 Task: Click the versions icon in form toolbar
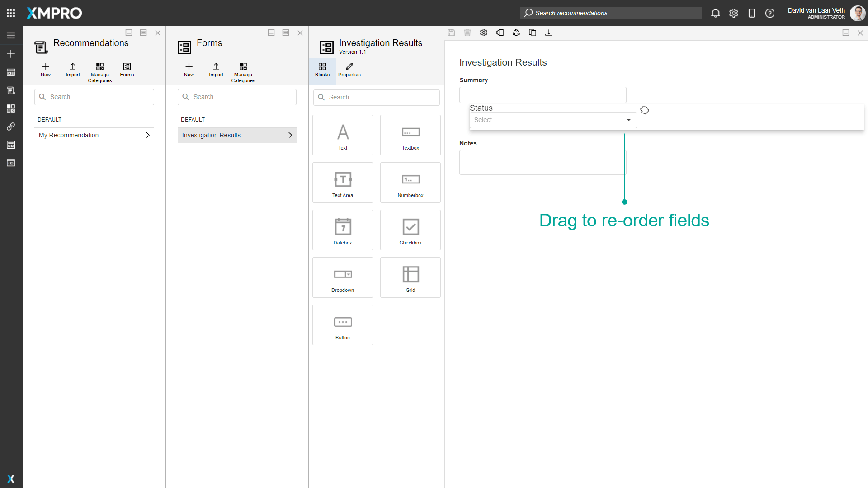(x=500, y=33)
